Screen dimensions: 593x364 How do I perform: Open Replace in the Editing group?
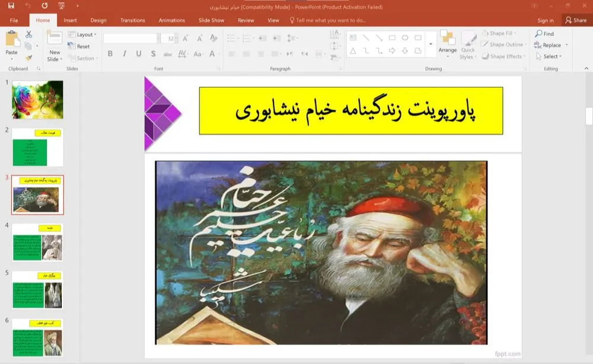click(x=551, y=44)
